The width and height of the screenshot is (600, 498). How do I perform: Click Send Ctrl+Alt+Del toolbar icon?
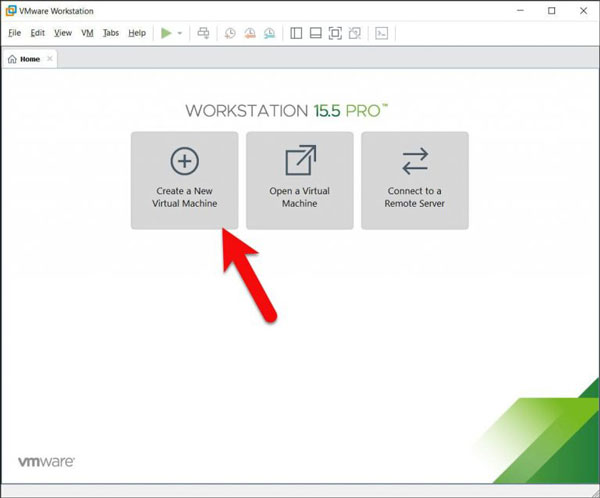[204, 33]
